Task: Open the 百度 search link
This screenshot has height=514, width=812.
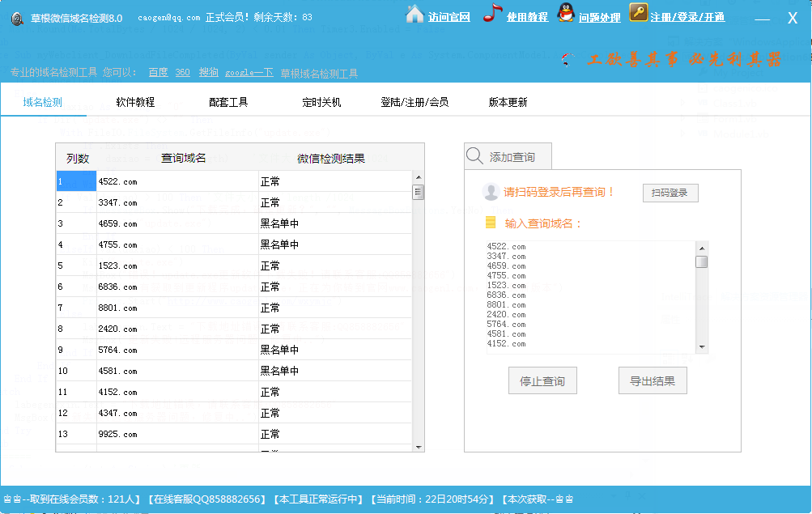Action: pyautogui.click(x=158, y=73)
